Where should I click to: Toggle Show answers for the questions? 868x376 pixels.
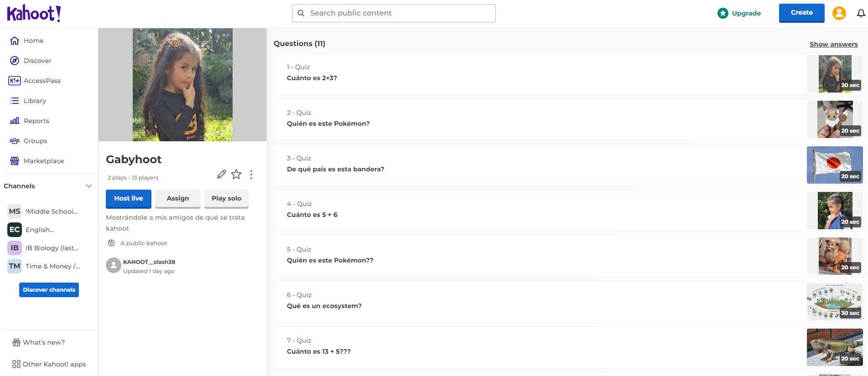833,44
